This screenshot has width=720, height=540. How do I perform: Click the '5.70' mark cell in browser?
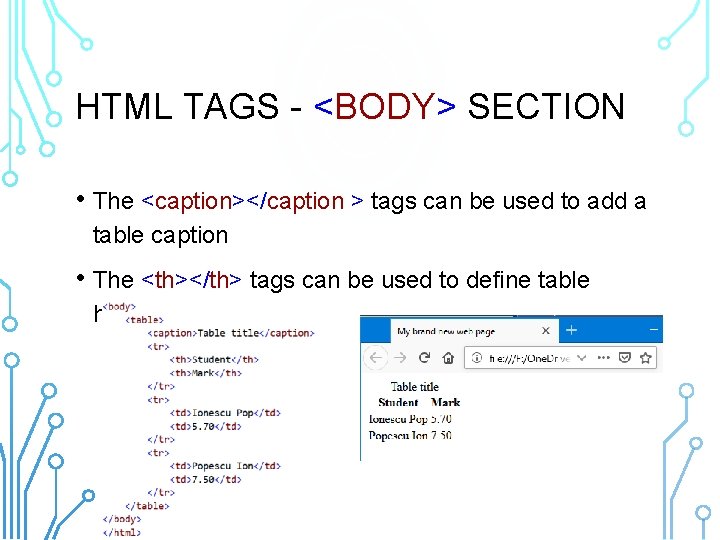tap(441, 419)
